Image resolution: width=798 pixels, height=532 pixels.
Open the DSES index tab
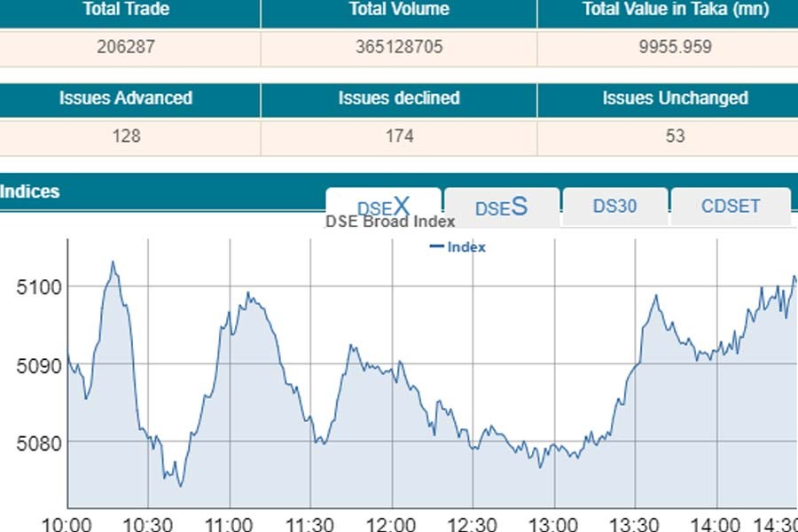(x=501, y=207)
